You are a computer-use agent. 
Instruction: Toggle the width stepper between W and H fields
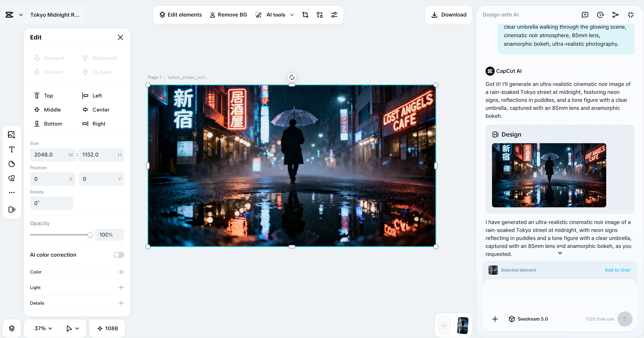click(77, 155)
